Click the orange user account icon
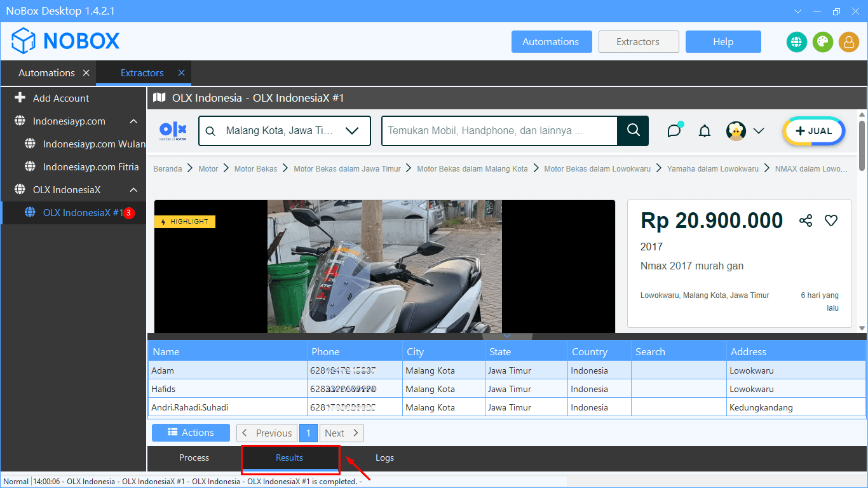Image resolution: width=868 pixels, height=488 pixels. [848, 41]
